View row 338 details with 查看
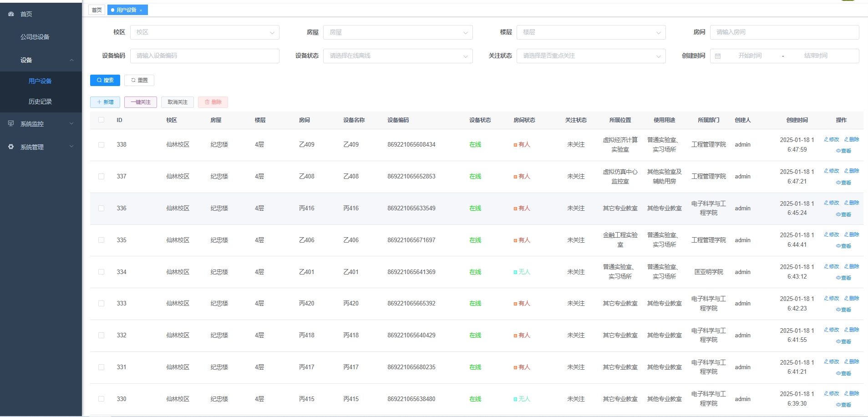 pyautogui.click(x=843, y=151)
